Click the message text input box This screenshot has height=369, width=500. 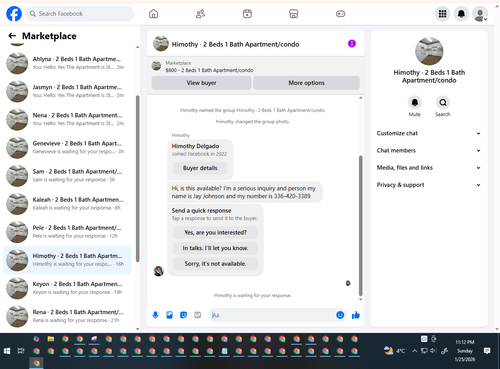[x=272, y=315]
